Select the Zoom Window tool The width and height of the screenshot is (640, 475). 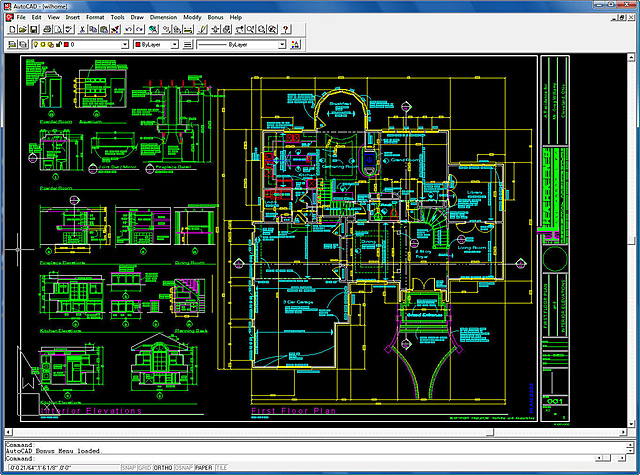[x=261, y=29]
